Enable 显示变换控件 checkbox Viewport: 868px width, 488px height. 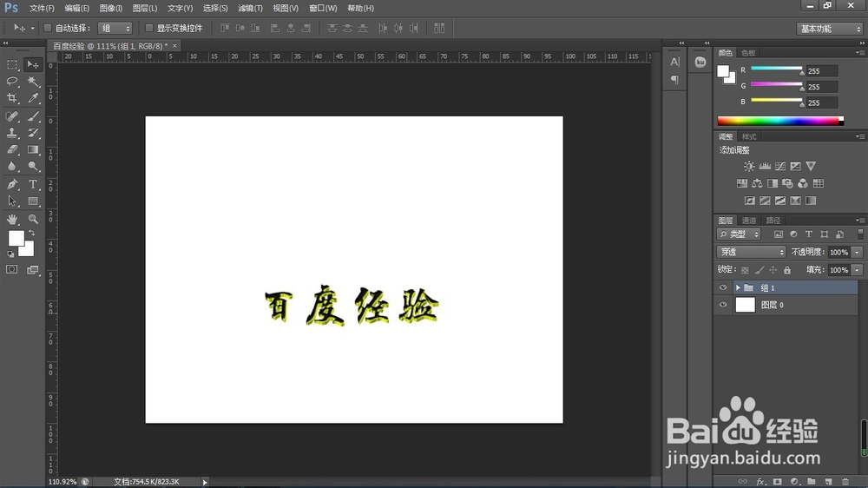(149, 28)
